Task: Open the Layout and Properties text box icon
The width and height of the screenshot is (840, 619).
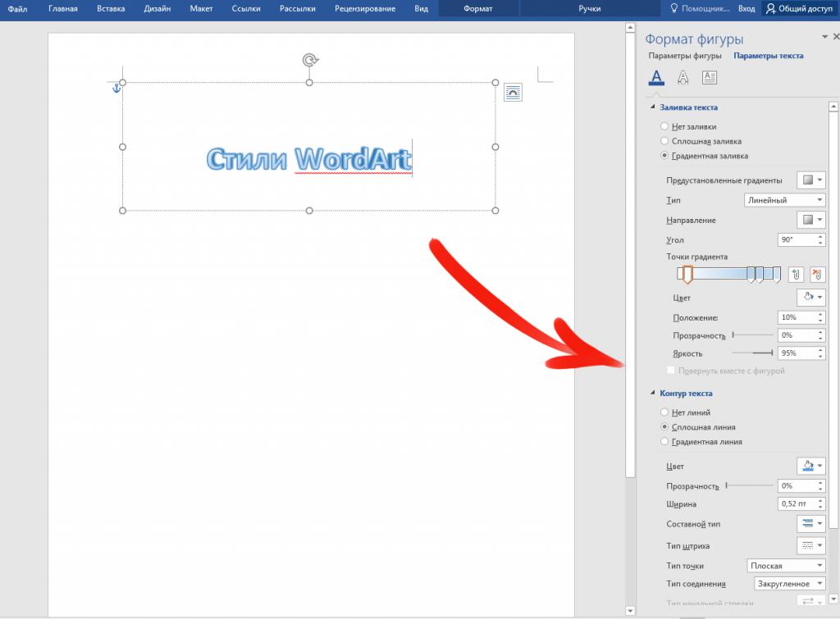Action: 710,78
